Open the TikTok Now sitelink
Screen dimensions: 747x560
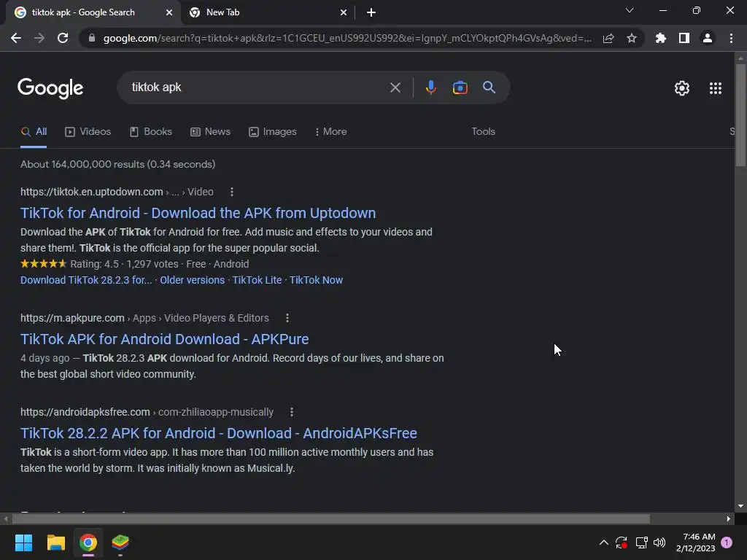pos(317,280)
